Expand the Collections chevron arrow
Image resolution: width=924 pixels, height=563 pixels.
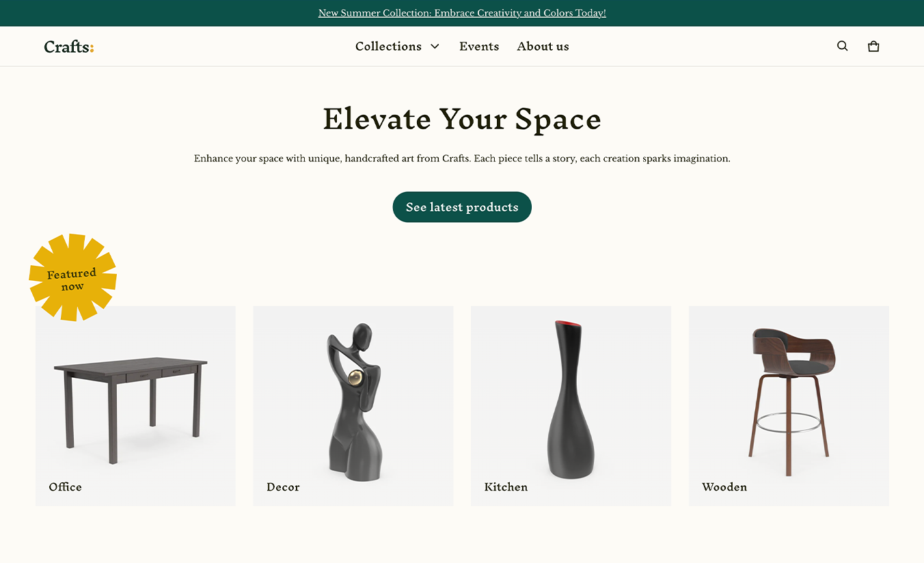tap(435, 46)
